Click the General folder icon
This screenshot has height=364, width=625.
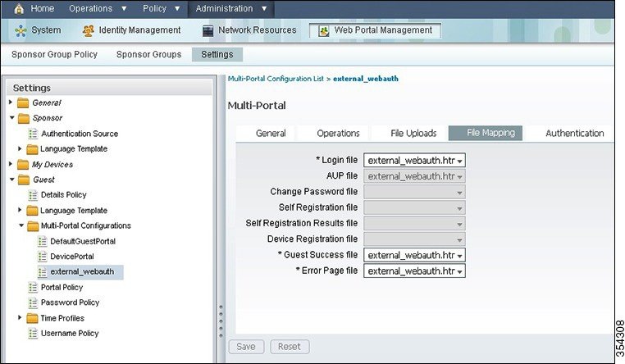coord(23,102)
